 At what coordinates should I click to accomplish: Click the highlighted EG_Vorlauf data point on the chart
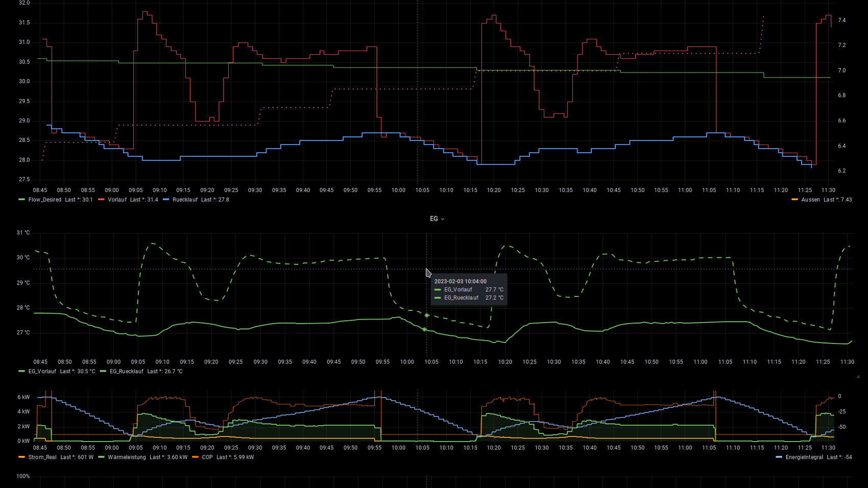pos(427,315)
